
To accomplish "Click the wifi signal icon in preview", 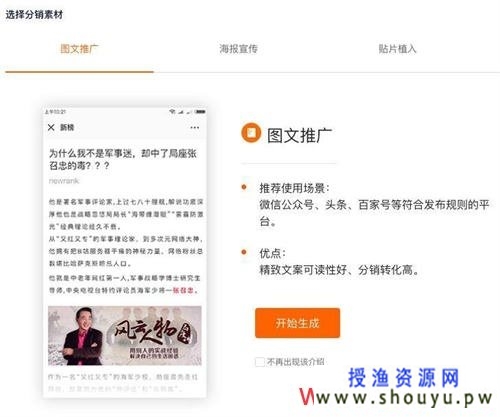I will [172, 112].
